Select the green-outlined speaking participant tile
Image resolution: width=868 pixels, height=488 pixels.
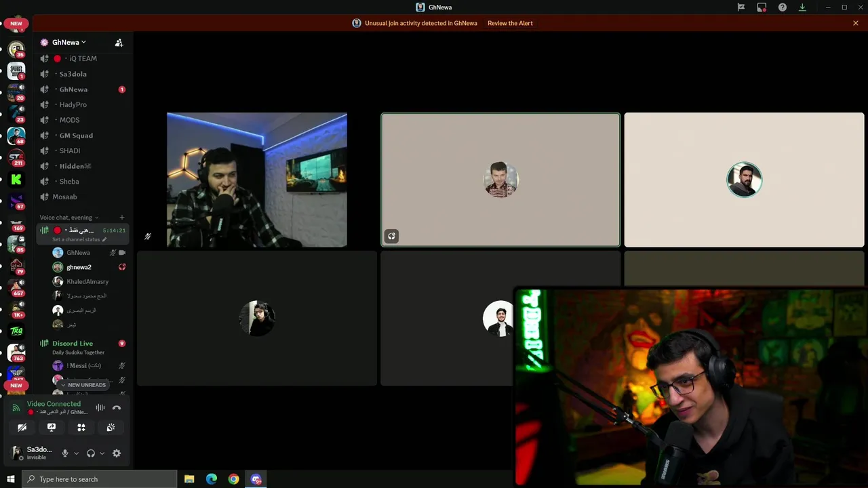pyautogui.click(x=500, y=180)
